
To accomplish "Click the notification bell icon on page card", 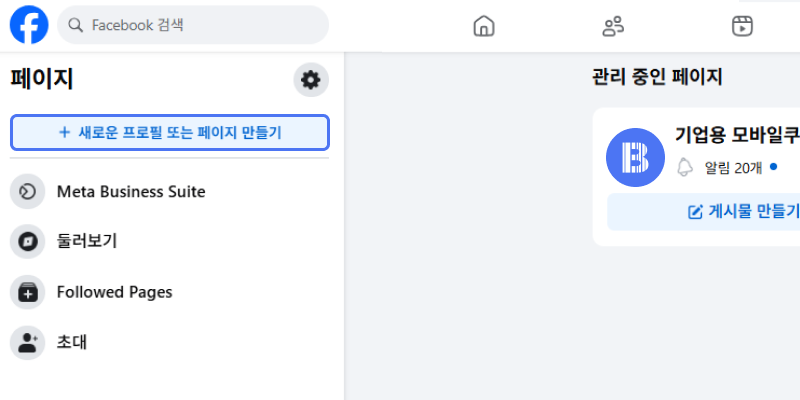I will tap(685, 167).
